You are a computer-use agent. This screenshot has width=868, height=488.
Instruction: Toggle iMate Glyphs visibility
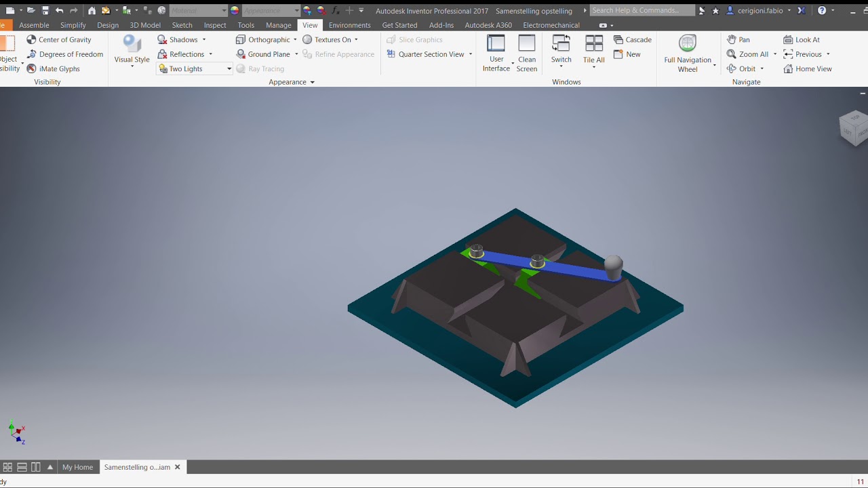[x=54, y=68]
